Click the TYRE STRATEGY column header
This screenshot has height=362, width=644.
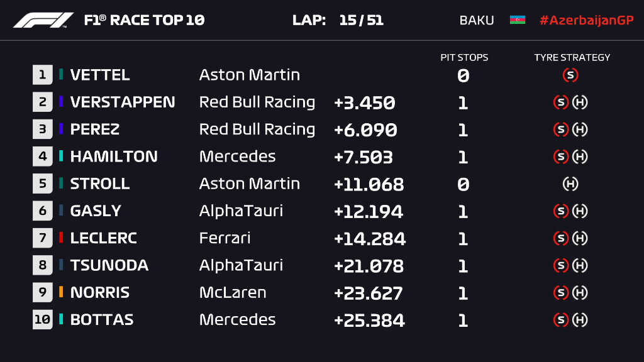pos(572,57)
